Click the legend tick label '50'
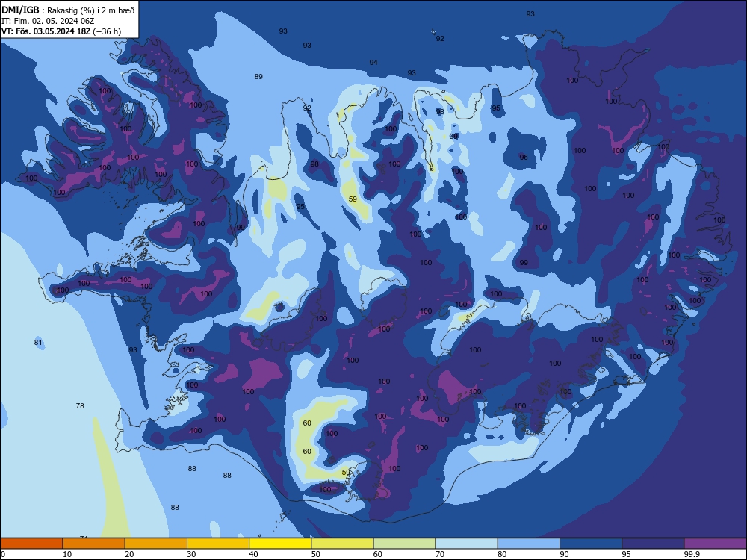 point(316,554)
